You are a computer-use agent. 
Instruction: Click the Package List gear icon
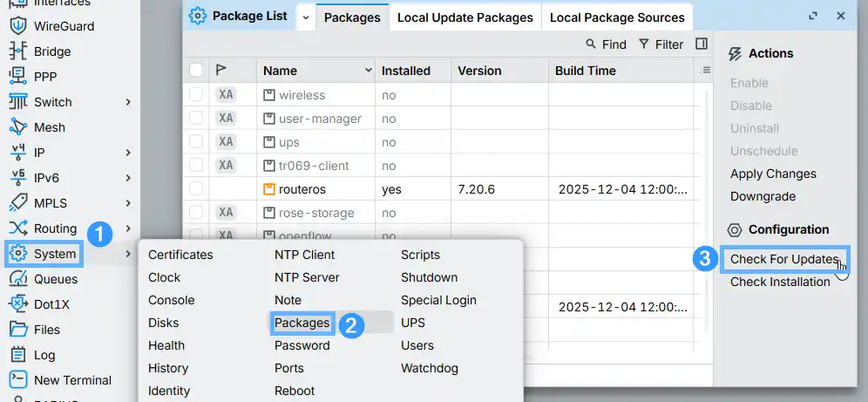(x=198, y=16)
